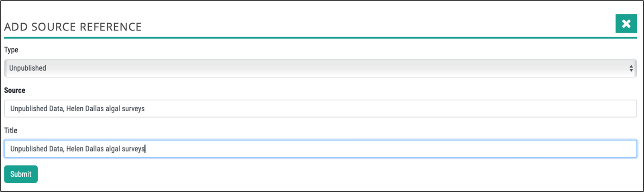Viewport: 644px width, 192px height.
Task: Click the up-down arrows of Type selector
Action: tap(631, 68)
